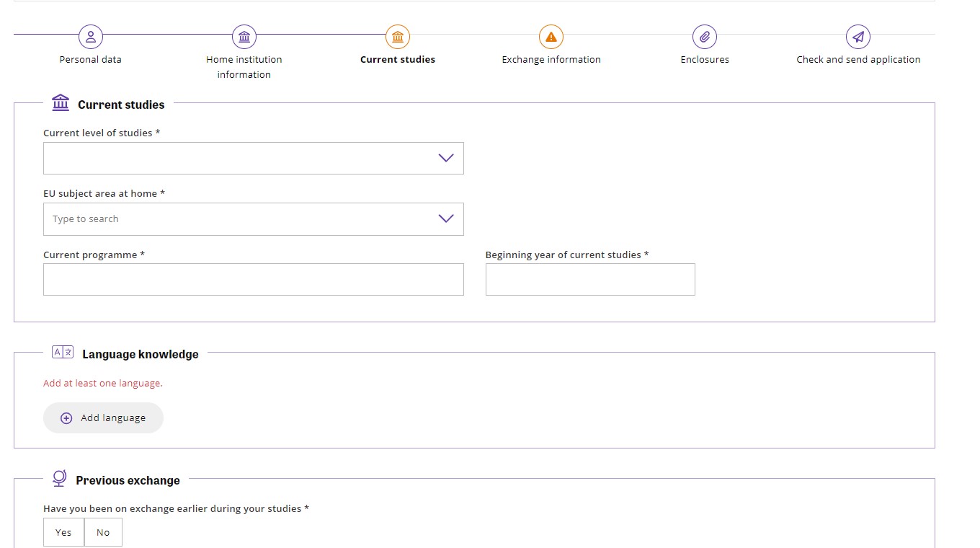Click the EU subject area at home label

pos(104,193)
